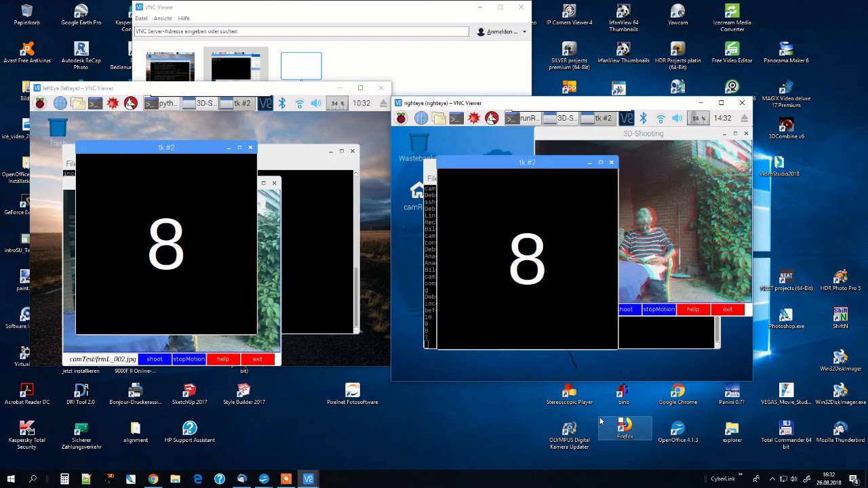The image size is (868, 488).
Task: Switch to 3D-S... taskbar item in leftEye
Action: click(x=199, y=103)
